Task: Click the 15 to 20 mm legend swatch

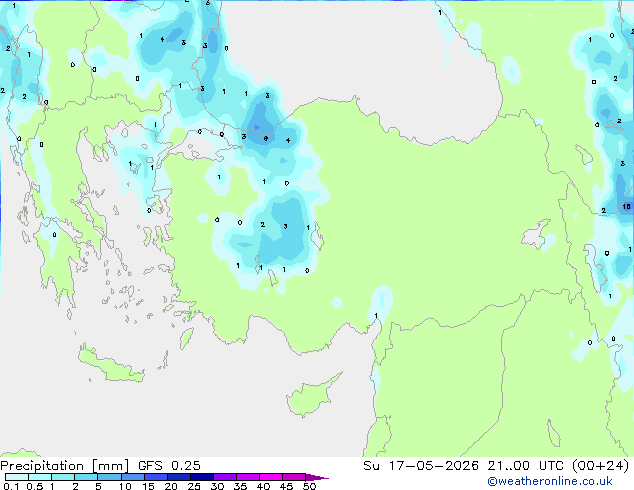Action: click(x=155, y=477)
